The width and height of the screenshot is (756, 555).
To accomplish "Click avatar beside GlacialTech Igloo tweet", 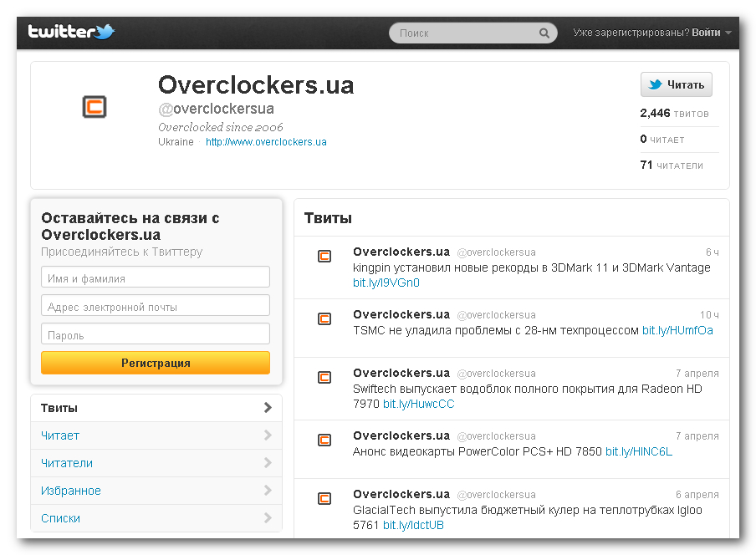I will click(x=324, y=498).
